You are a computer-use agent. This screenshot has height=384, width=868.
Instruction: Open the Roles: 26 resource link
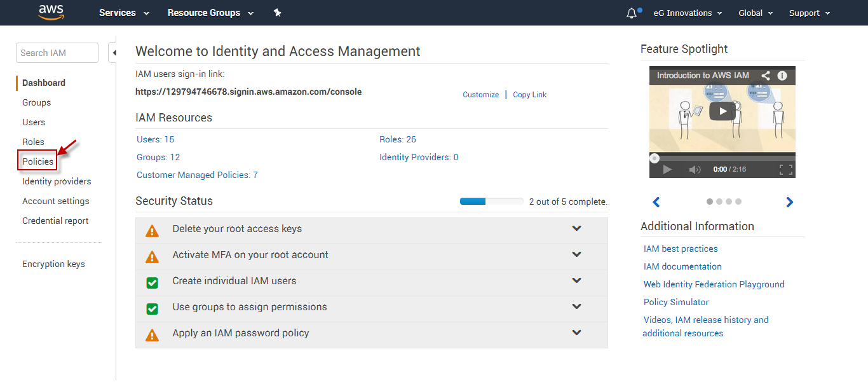(x=398, y=139)
